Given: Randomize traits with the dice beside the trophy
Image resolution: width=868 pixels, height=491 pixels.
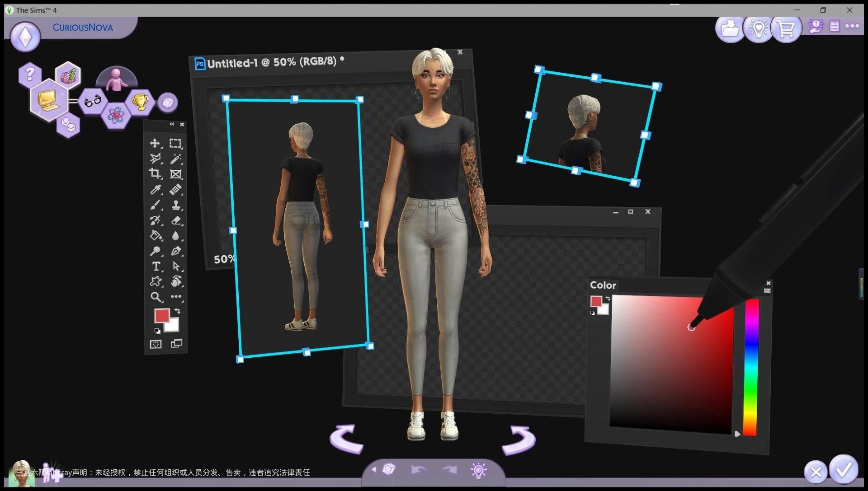Looking at the screenshot, I should coord(168,103).
